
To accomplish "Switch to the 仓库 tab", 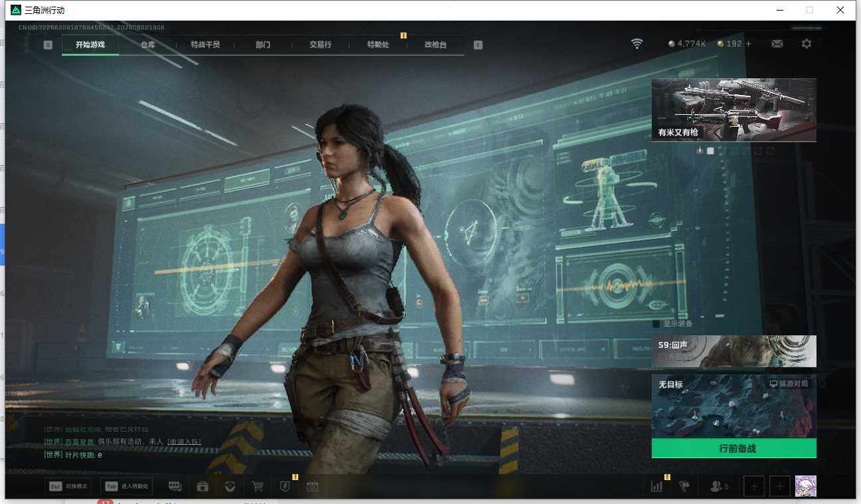I will (x=147, y=44).
